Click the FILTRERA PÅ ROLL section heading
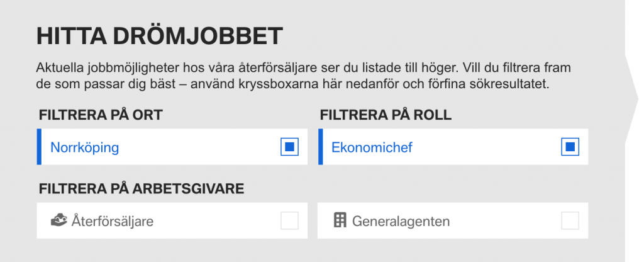644x262 pixels. [386, 115]
